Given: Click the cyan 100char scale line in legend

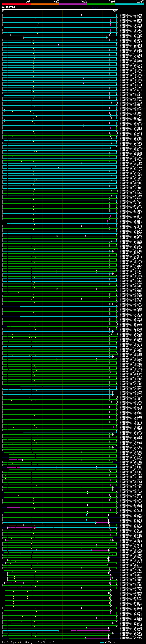Looking at the screenshot, I should click(102, 642).
